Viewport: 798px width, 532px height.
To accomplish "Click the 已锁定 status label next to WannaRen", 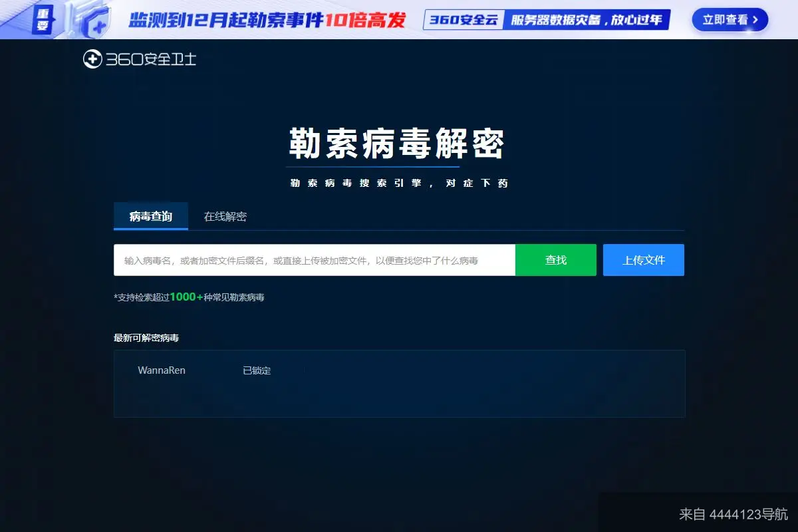I will (256, 370).
